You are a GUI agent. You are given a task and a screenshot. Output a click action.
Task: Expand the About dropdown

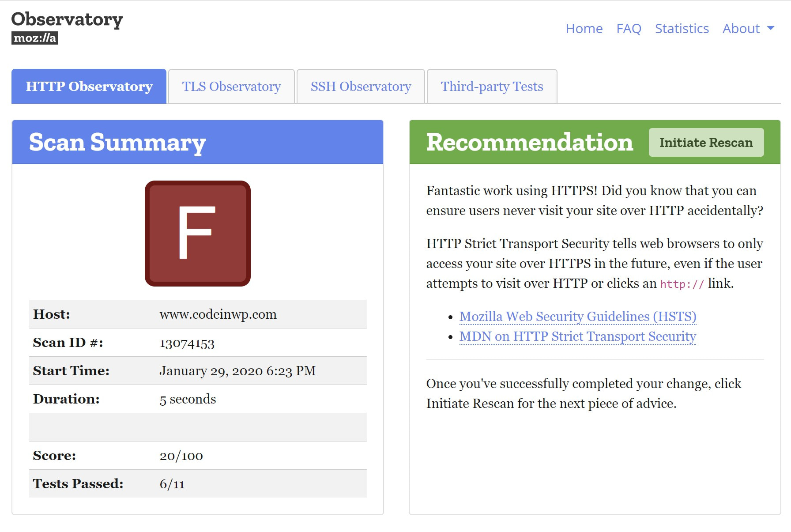point(741,28)
